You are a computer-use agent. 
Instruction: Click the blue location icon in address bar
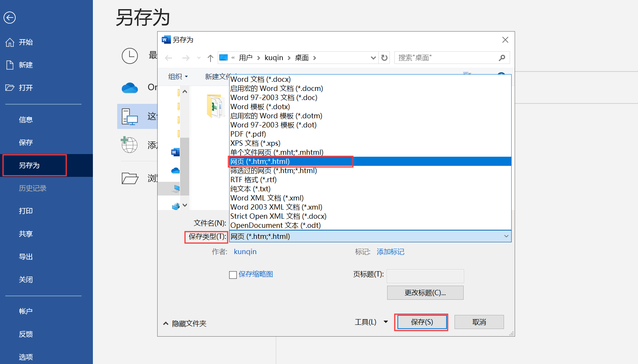223,57
